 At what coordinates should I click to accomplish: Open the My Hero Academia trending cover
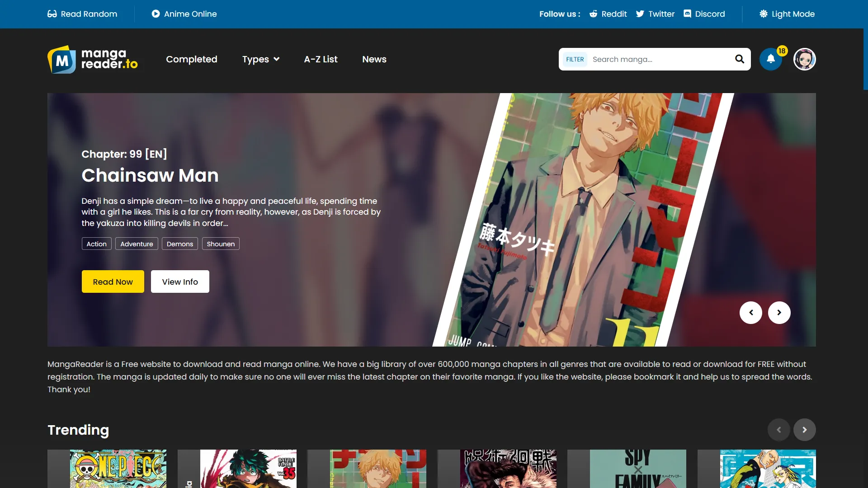tap(248, 469)
